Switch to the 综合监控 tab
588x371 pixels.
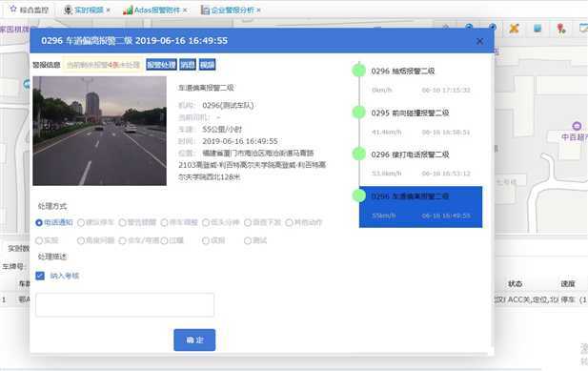30,10
